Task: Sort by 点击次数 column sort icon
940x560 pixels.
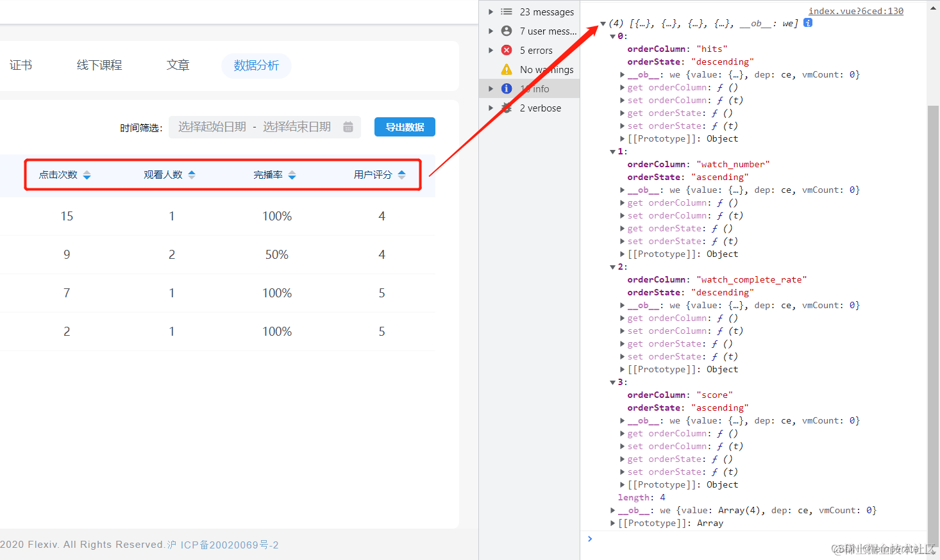Action: pyautogui.click(x=87, y=175)
